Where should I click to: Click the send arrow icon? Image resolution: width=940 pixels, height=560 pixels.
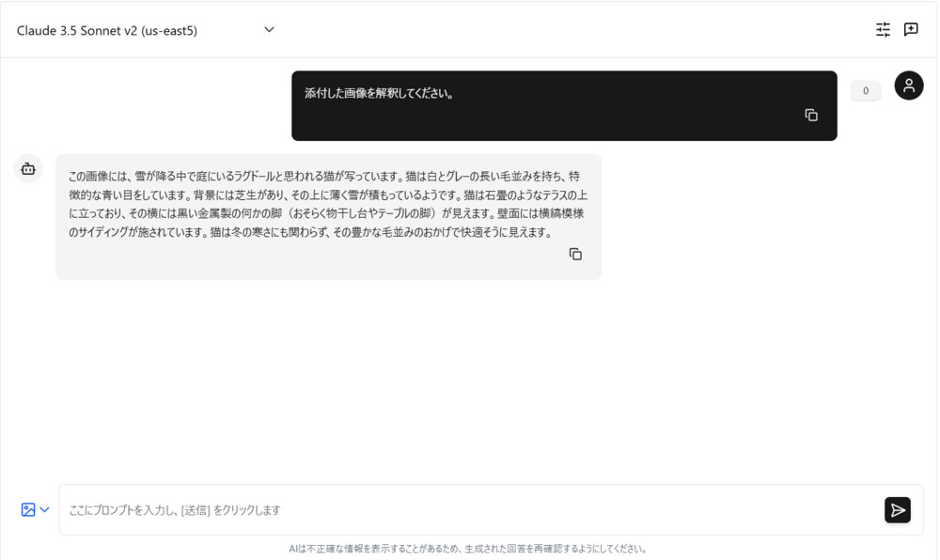point(897,509)
